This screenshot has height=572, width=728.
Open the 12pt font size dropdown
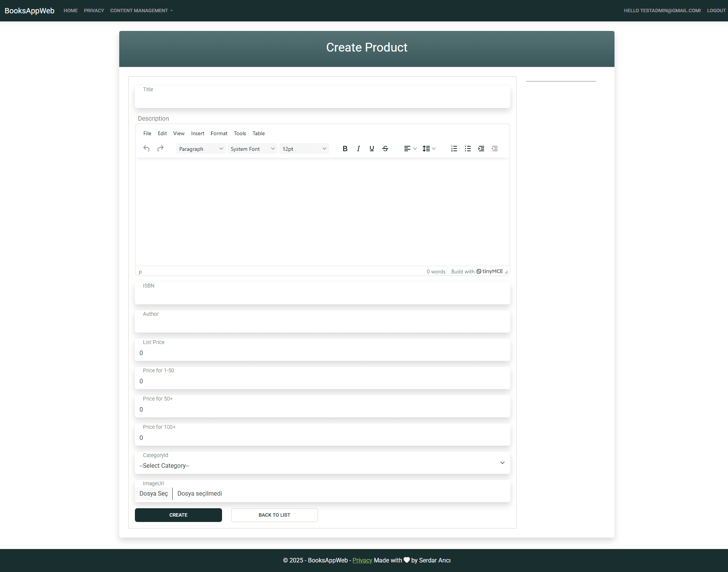[x=304, y=149]
